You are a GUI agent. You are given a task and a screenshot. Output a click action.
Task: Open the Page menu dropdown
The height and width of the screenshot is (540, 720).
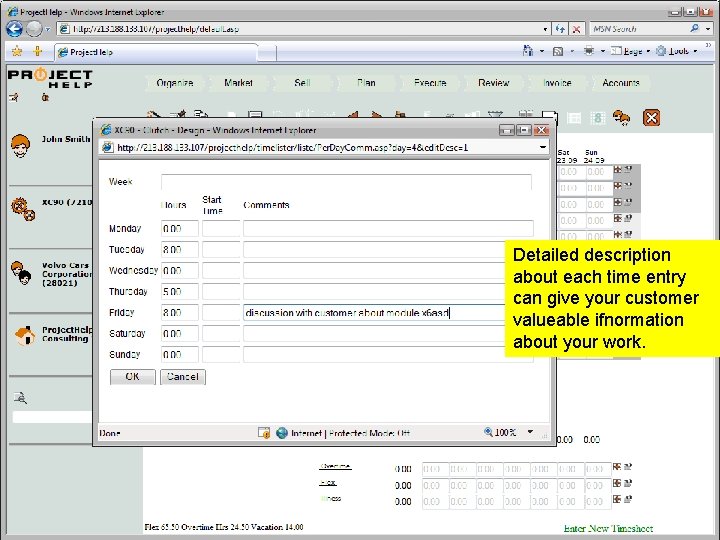pos(630,51)
